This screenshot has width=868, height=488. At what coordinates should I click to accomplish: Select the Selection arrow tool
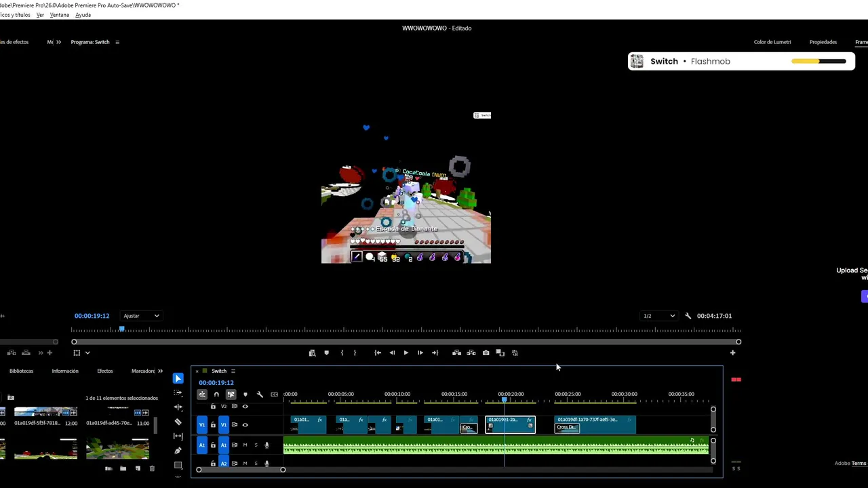point(178,378)
